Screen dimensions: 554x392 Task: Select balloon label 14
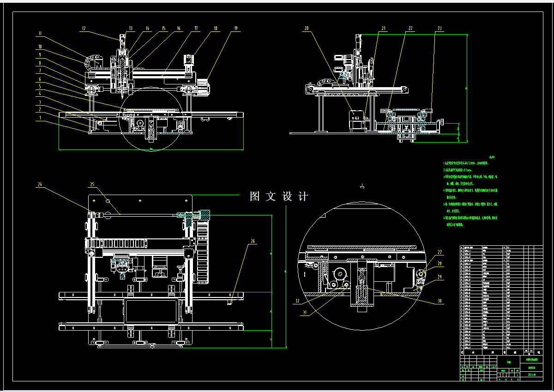click(x=147, y=28)
